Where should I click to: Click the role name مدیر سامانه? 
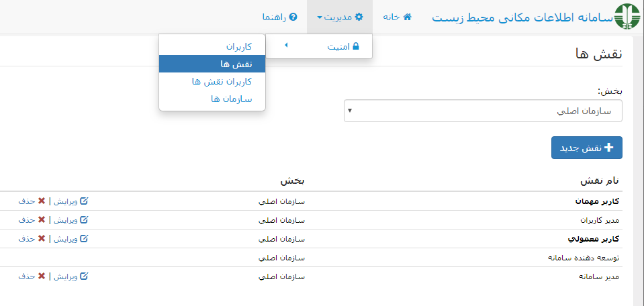[598, 276]
